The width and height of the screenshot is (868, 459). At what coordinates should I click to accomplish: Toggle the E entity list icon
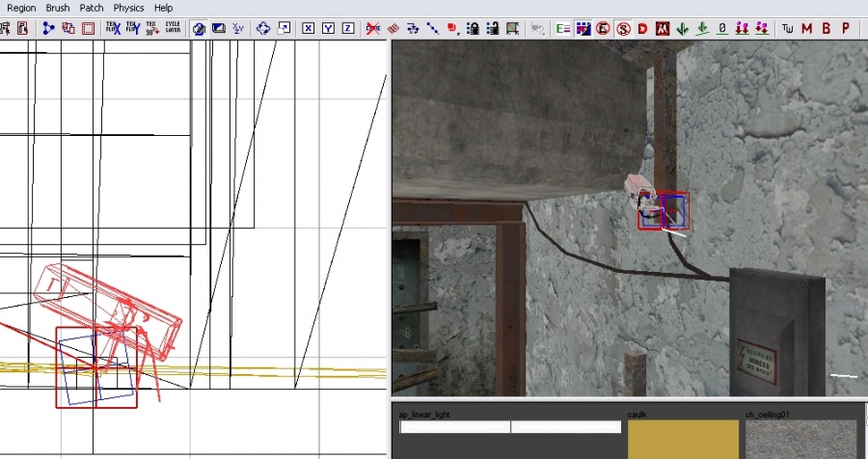point(563,28)
